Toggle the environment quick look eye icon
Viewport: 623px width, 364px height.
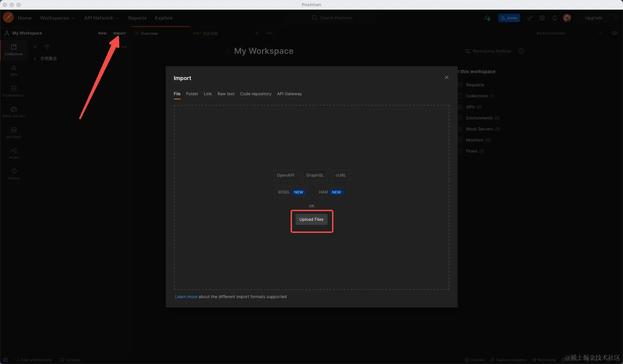point(615,33)
